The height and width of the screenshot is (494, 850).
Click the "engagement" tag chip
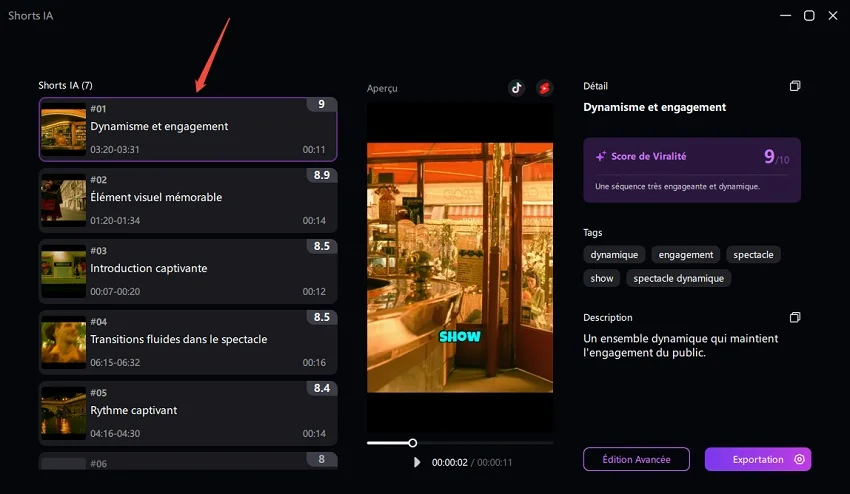(686, 255)
